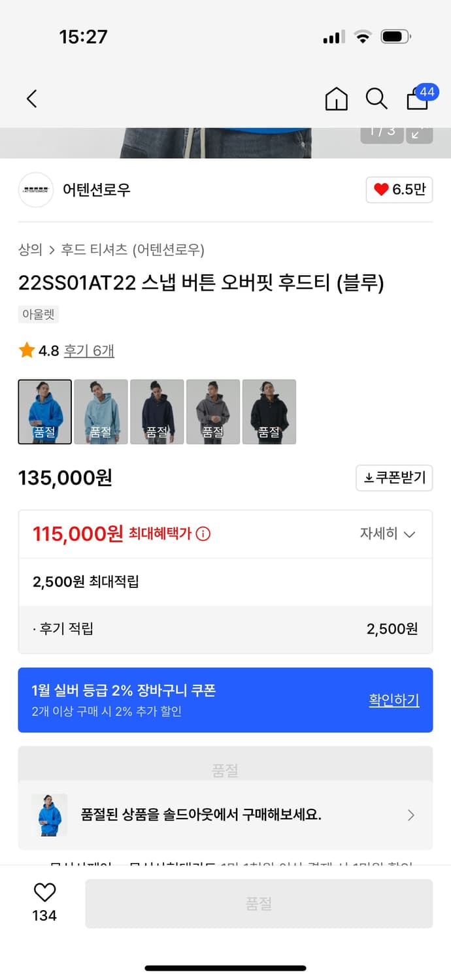Toggle the brand like heart showing 6.5만
The height and width of the screenshot is (980, 451).
pyautogui.click(x=399, y=190)
